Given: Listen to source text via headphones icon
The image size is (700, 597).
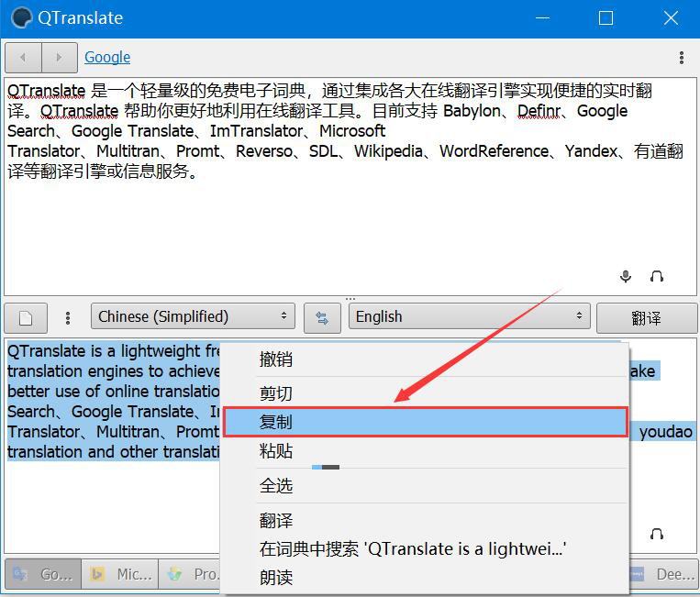Looking at the screenshot, I should click(x=656, y=277).
